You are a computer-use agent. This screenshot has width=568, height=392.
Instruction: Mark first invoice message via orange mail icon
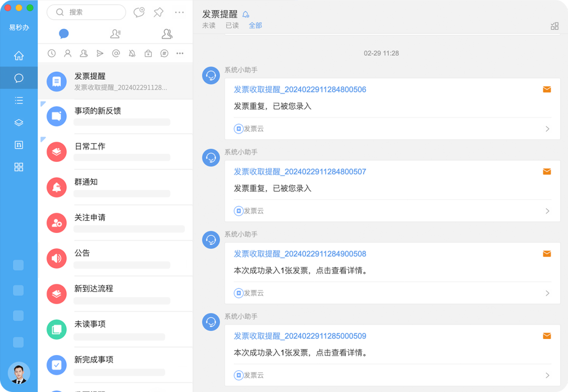pos(547,89)
